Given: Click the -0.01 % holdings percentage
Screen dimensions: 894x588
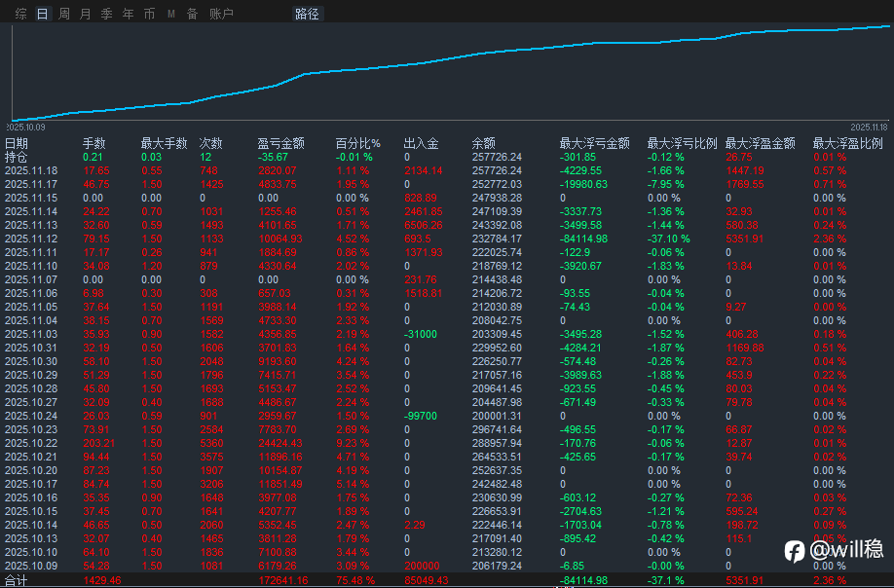Looking at the screenshot, I should point(354,158).
